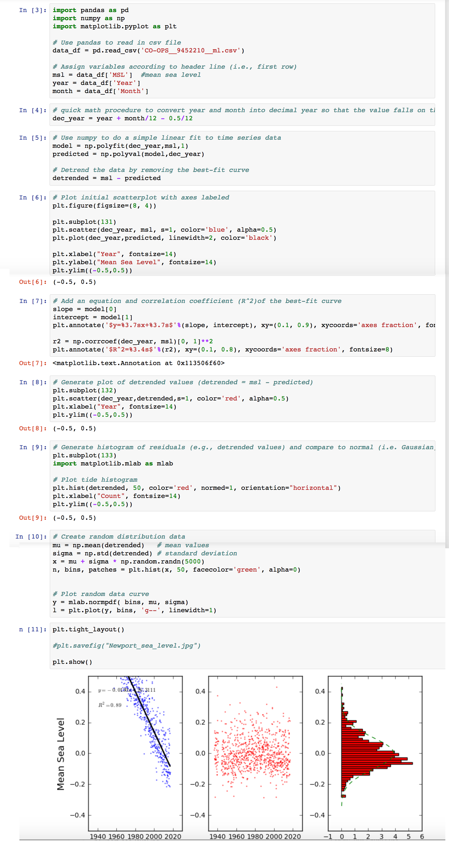The width and height of the screenshot is (449, 868).
Task: Click the In [10] cell prompt
Action: point(31,536)
